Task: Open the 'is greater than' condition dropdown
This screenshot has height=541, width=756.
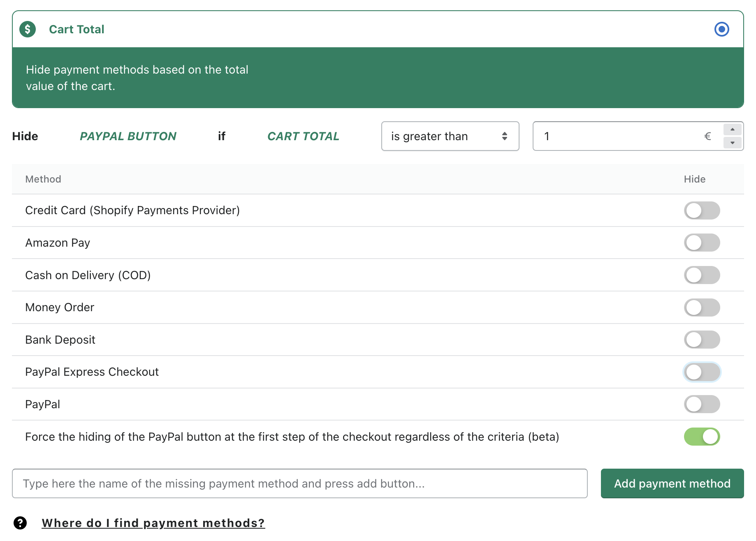Action: click(x=450, y=136)
